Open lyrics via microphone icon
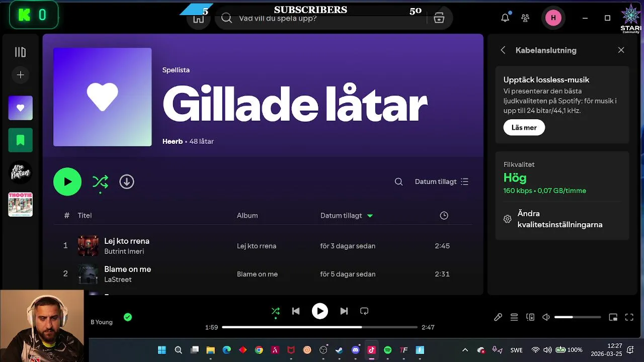This screenshot has width=644, height=362. click(x=498, y=317)
